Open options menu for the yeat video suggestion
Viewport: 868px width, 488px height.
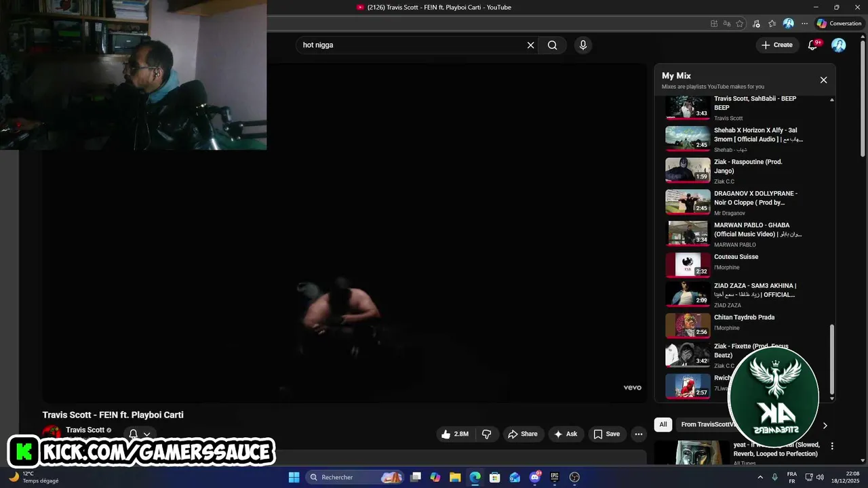pos(832,447)
